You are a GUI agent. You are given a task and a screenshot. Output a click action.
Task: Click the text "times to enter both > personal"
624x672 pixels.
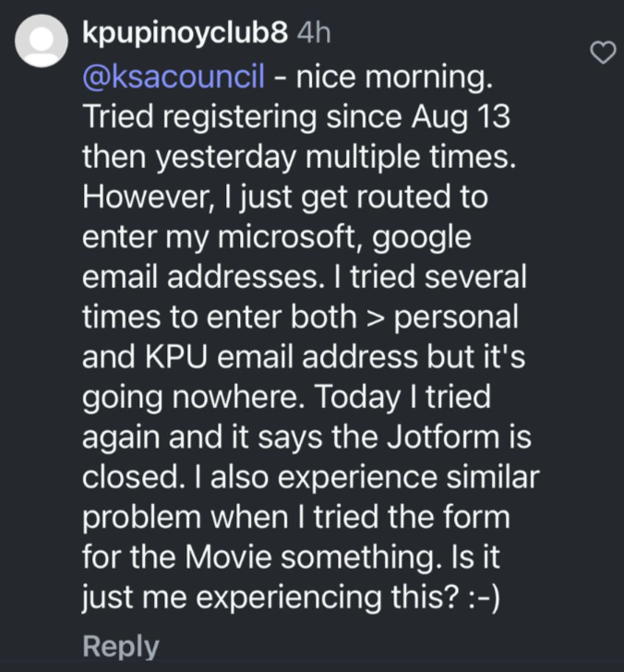300,318
